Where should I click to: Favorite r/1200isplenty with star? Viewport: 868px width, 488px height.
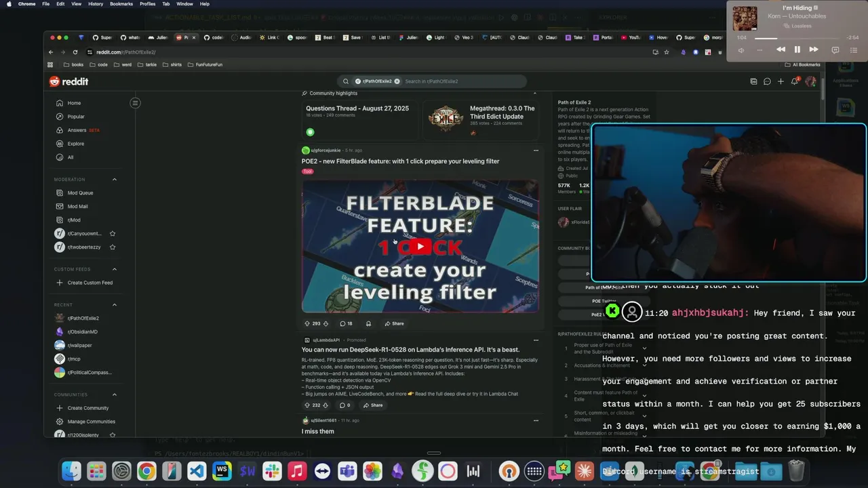(113, 435)
